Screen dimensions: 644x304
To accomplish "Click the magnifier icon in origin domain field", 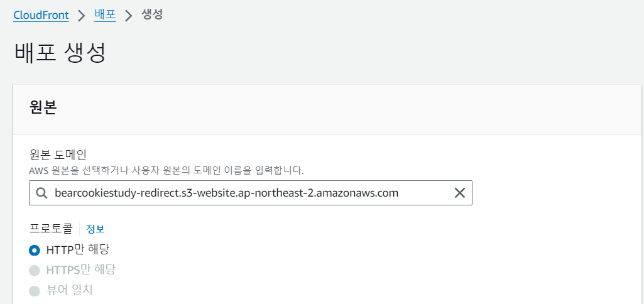I will pos(42,193).
